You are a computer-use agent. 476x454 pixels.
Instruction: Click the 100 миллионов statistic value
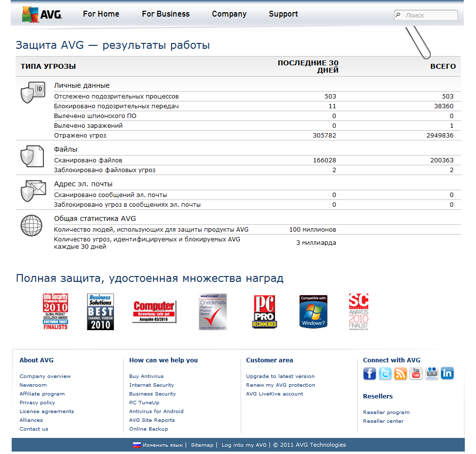tap(313, 229)
